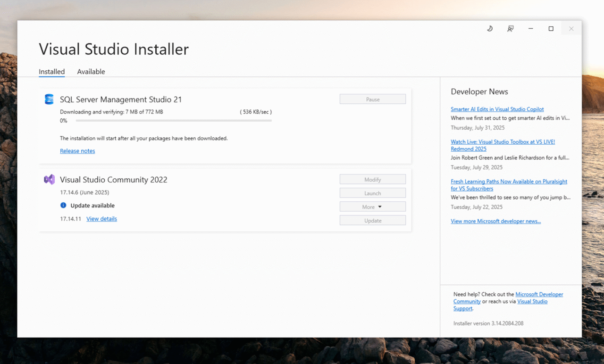Click the Tuesday, July 29, 2025 date

click(x=477, y=167)
